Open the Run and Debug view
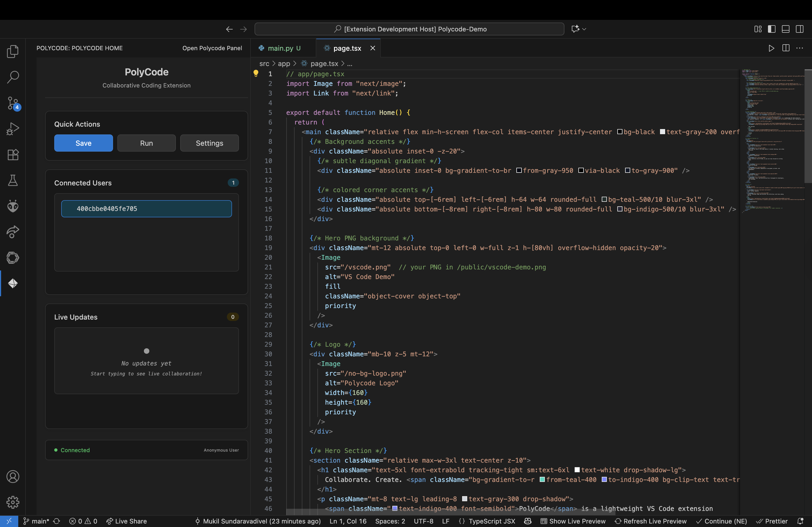 coord(13,129)
